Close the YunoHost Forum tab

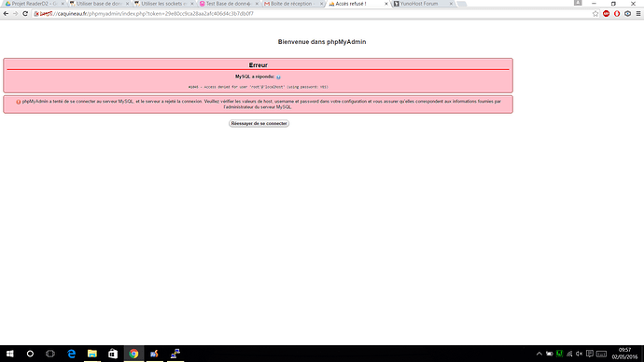(x=451, y=4)
